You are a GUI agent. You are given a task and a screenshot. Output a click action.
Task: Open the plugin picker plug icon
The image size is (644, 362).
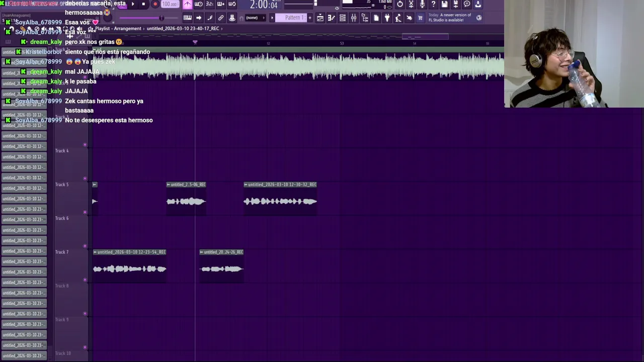click(387, 18)
